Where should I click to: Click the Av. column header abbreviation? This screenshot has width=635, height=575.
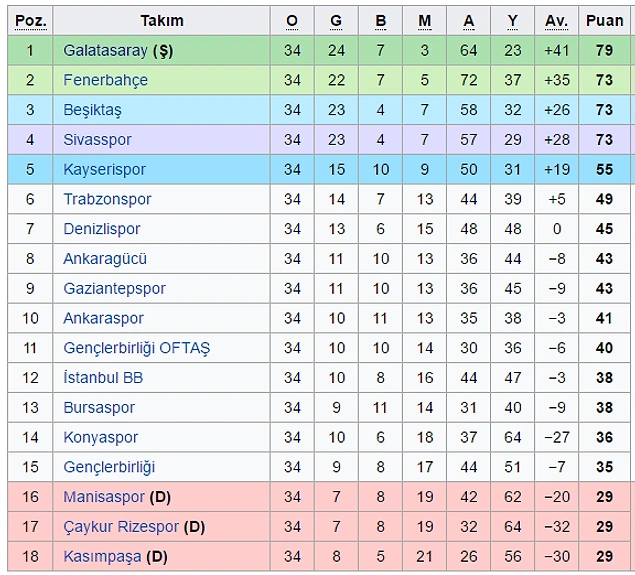(x=556, y=21)
